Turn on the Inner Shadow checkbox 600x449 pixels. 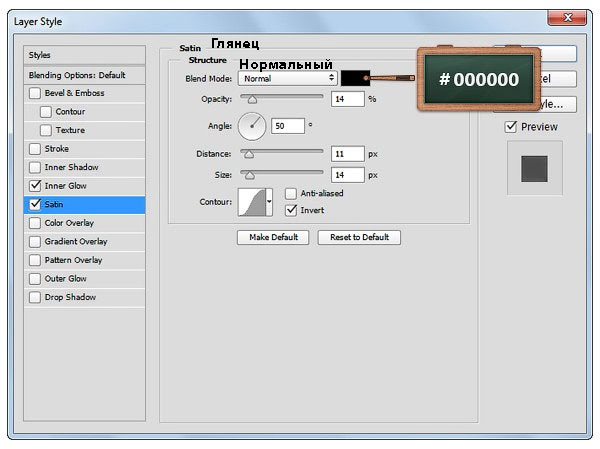click(35, 167)
